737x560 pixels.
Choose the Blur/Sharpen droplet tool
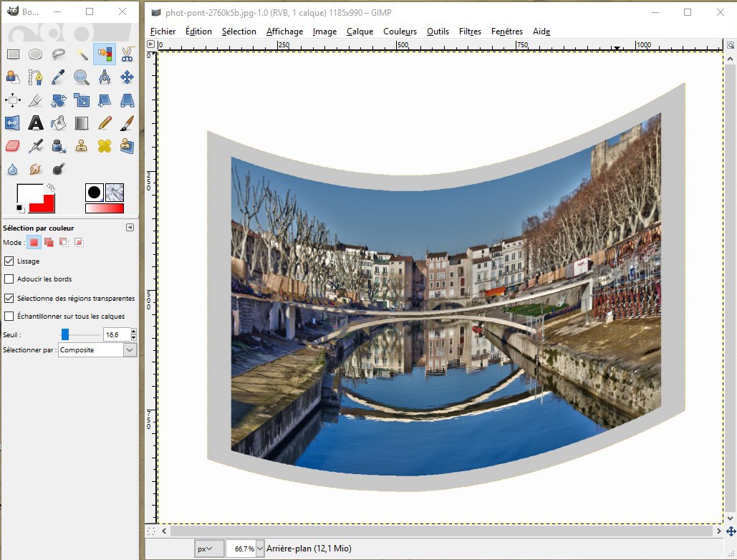(13, 169)
